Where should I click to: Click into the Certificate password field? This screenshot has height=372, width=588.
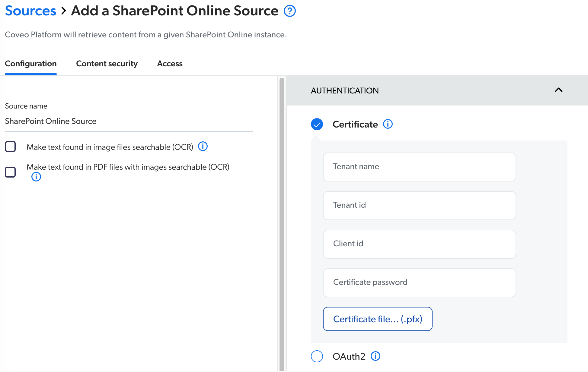point(420,283)
